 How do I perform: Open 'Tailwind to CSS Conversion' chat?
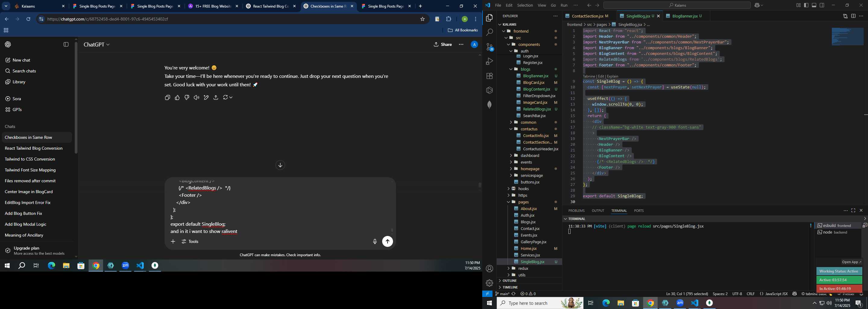30,159
